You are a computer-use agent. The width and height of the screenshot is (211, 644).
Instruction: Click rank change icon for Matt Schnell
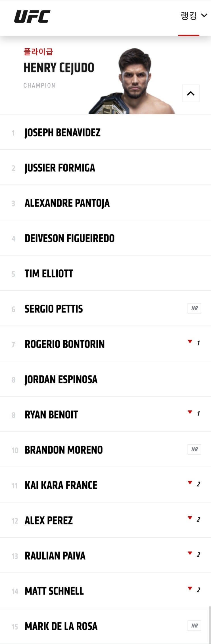[190, 589]
